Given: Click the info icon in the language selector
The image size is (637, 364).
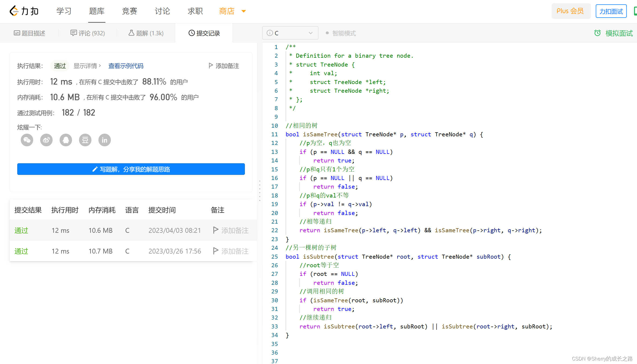Looking at the screenshot, I should [269, 33].
